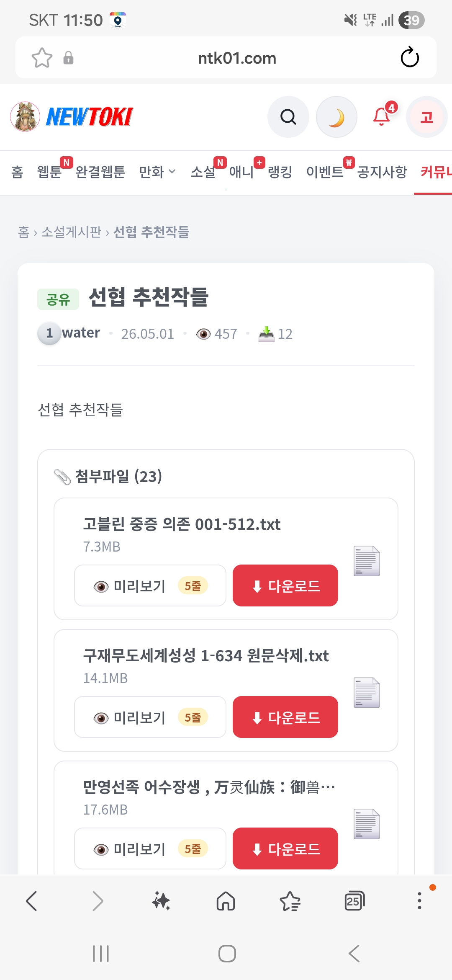This screenshot has height=980, width=452.
Task: Preview 고블린 중증 의존 file with 미리보기
Action: [x=150, y=585]
